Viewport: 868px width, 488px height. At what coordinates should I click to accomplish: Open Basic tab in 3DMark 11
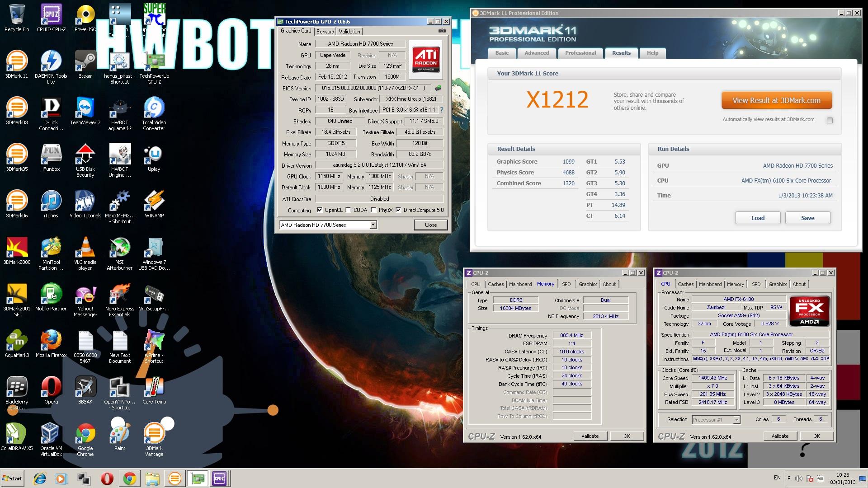[x=502, y=53]
